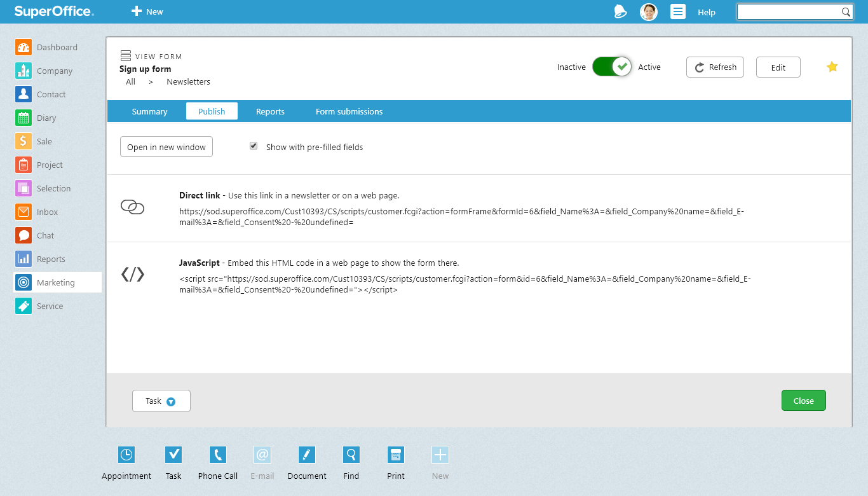Click the Edit button

[x=778, y=67]
